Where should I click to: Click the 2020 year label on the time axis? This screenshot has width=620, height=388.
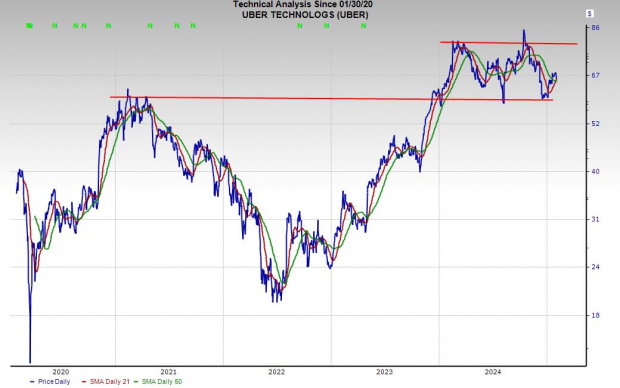pos(60,372)
